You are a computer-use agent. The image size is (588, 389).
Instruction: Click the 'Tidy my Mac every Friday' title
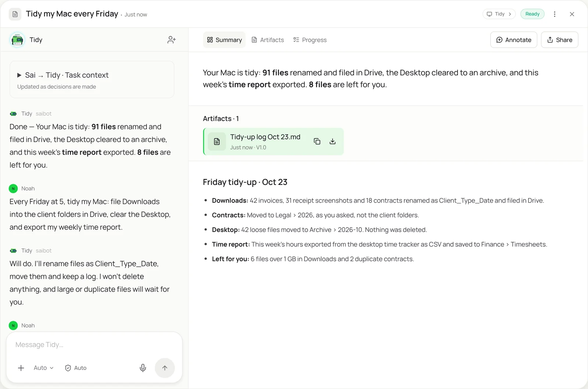(x=72, y=14)
